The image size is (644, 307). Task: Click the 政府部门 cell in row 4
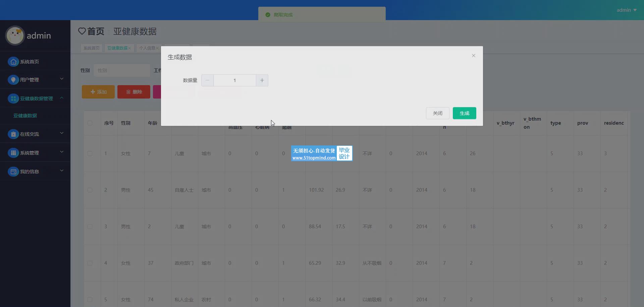click(184, 263)
